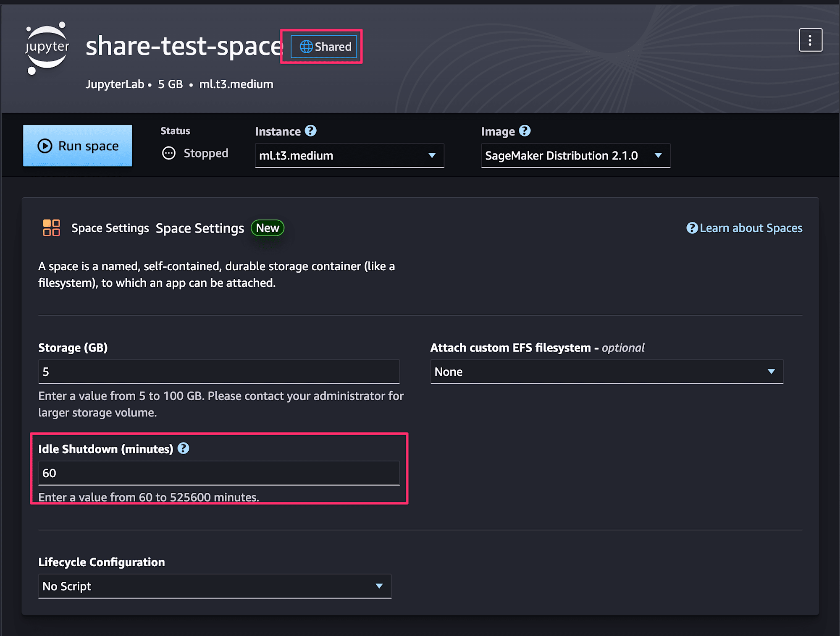Open the Attach custom EFS filesystem dropdown

[x=606, y=372]
